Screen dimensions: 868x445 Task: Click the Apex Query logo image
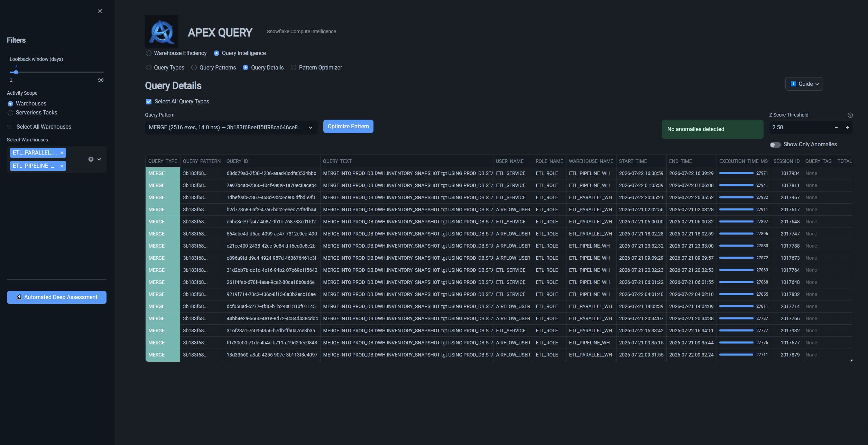point(162,32)
